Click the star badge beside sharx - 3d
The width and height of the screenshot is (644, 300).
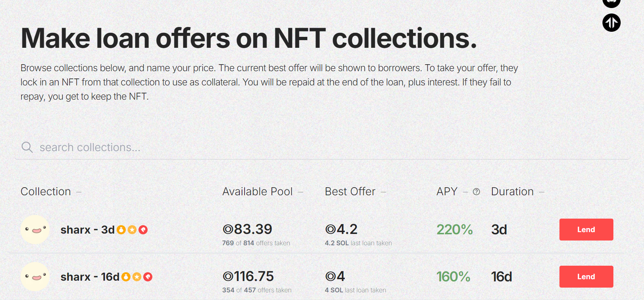tap(132, 230)
